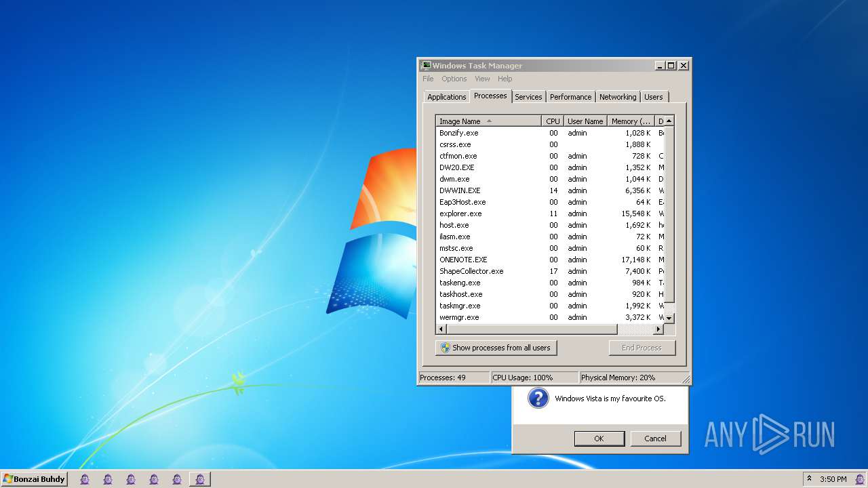
Task: Click the horizontal scroll left arrow
Action: tap(441, 329)
